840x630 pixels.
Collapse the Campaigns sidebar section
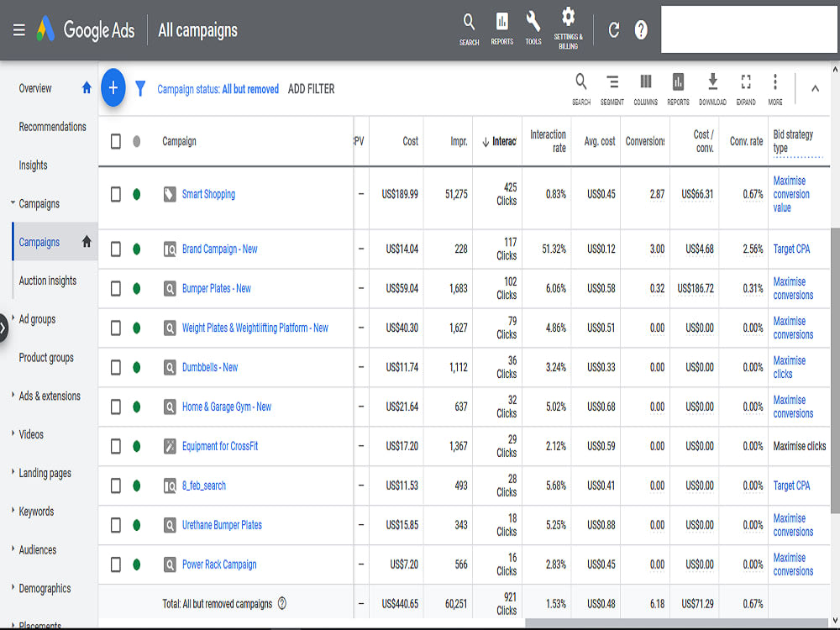tap(13, 202)
